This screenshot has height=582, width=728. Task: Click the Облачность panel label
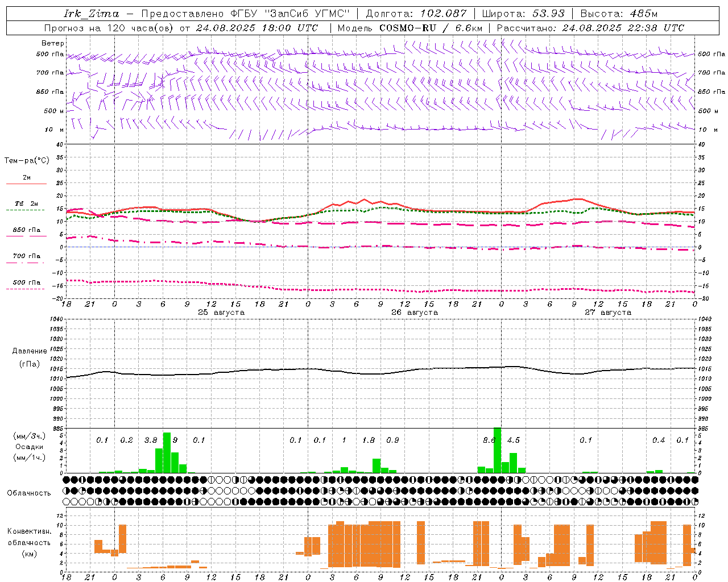click(x=29, y=493)
